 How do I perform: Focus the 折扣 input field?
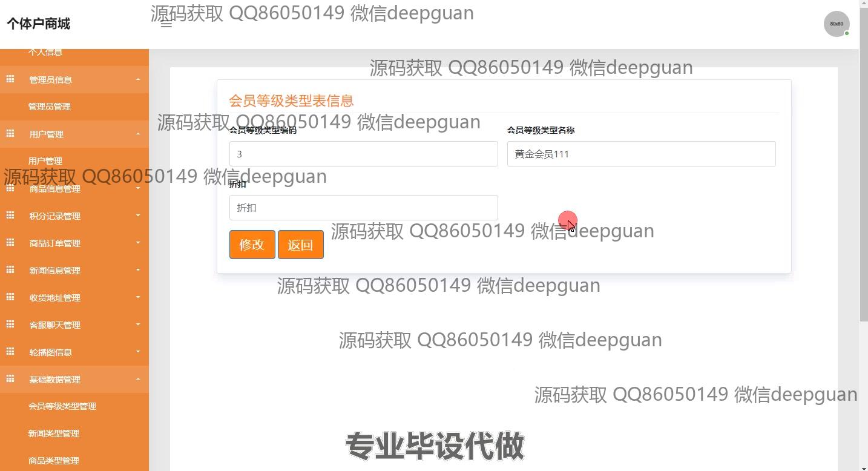[x=364, y=208]
